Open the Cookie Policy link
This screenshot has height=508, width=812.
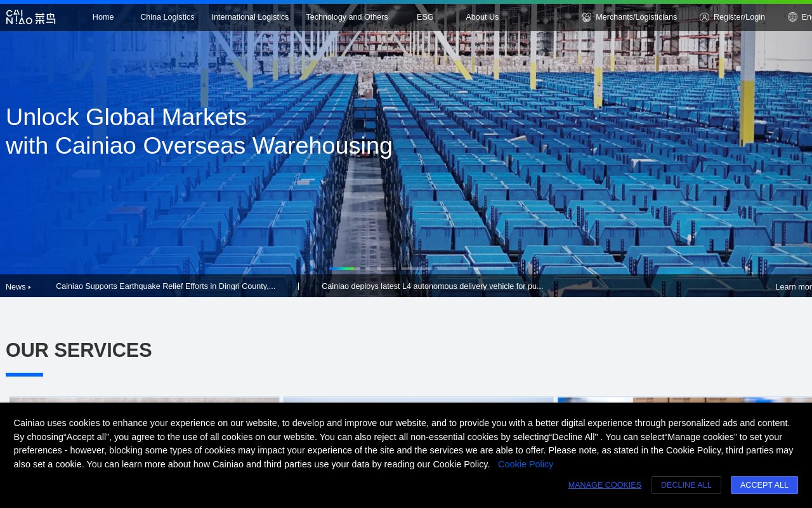[525, 464]
